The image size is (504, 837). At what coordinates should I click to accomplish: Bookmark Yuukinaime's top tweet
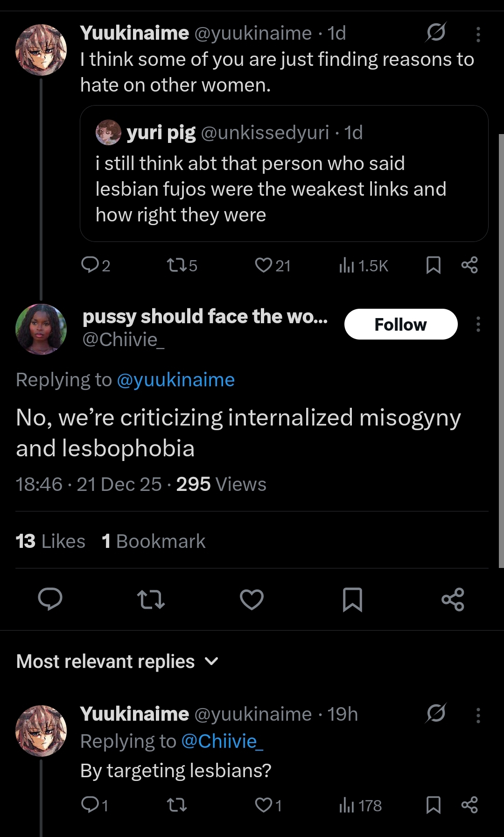click(x=434, y=265)
